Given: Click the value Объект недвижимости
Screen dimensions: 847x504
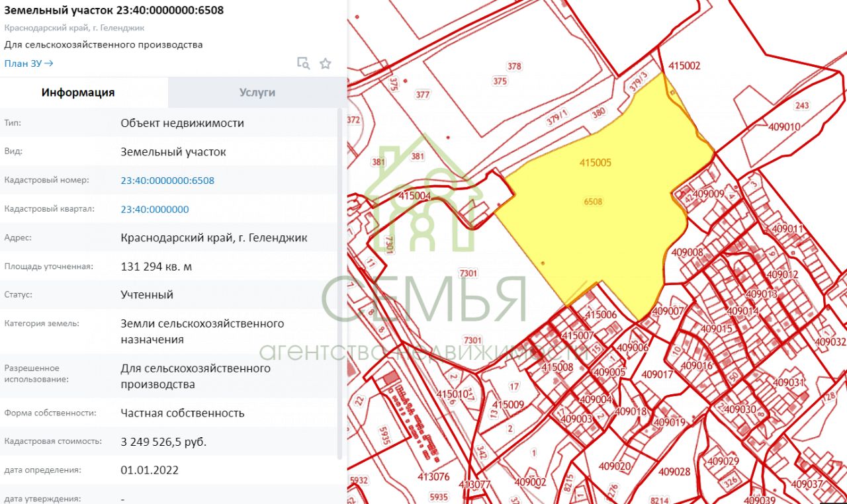Looking at the screenshot, I should pos(182,123).
